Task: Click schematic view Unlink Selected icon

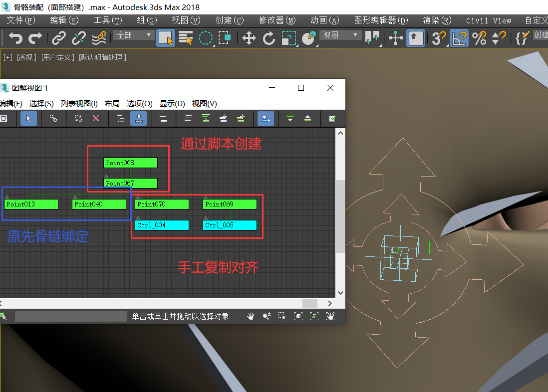Action: pyautogui.click(x=78, y=118)
